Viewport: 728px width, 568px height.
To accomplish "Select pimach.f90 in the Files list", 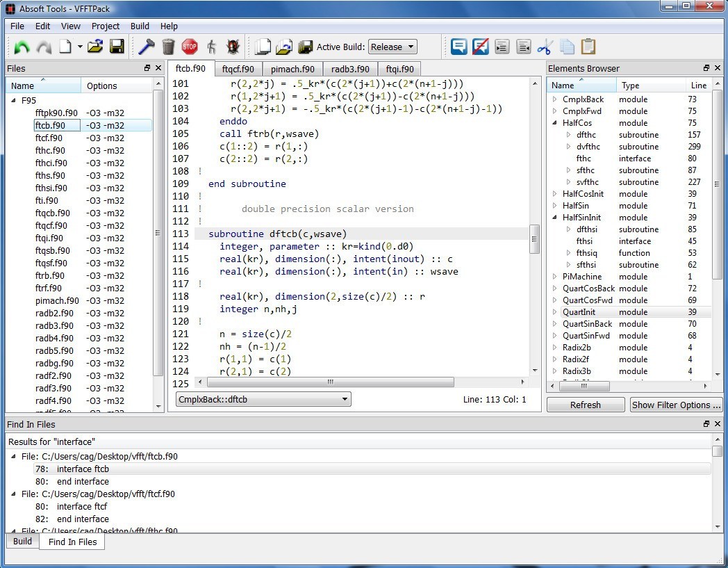I will [57, 301].
